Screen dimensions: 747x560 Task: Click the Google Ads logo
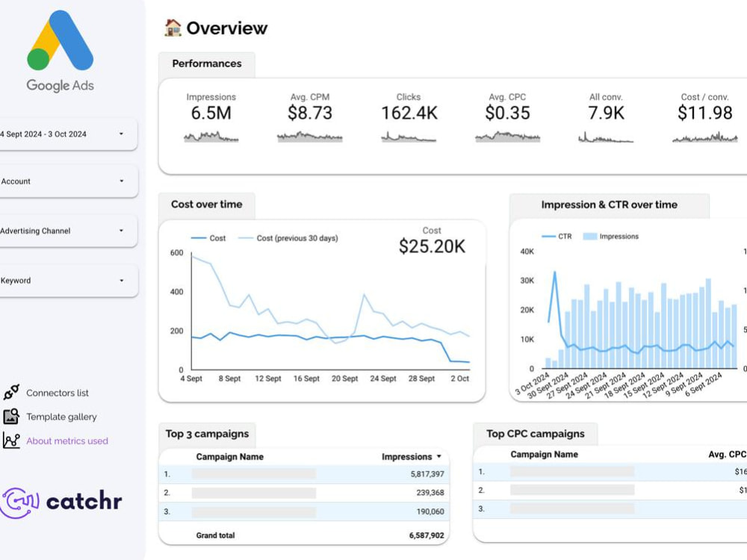(x=60, y=51)
